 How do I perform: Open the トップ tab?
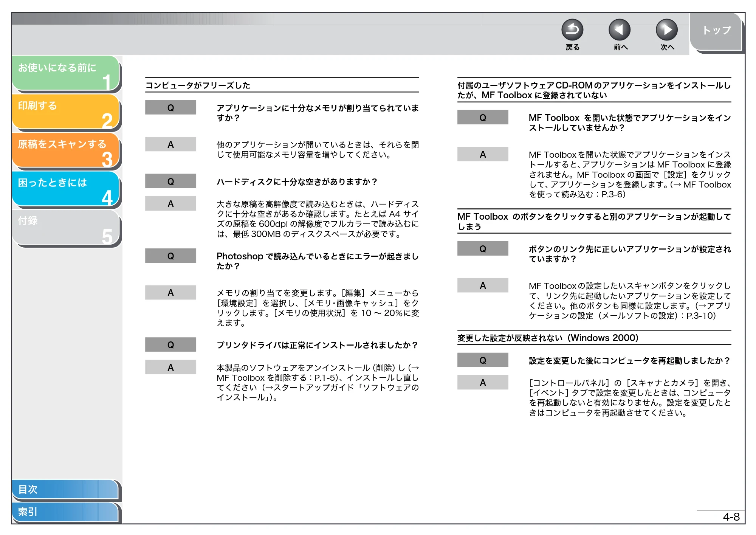pos(716,31)
